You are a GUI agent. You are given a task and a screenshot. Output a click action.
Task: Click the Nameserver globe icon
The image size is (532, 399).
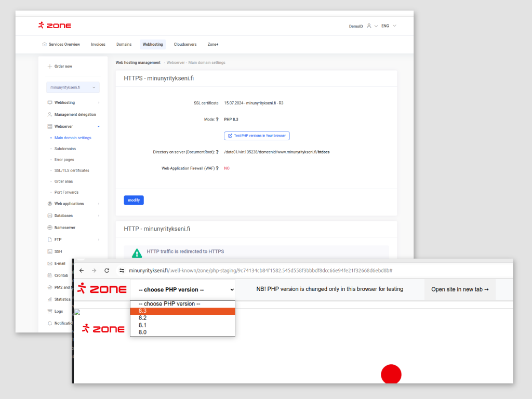(x=50, y=228)
